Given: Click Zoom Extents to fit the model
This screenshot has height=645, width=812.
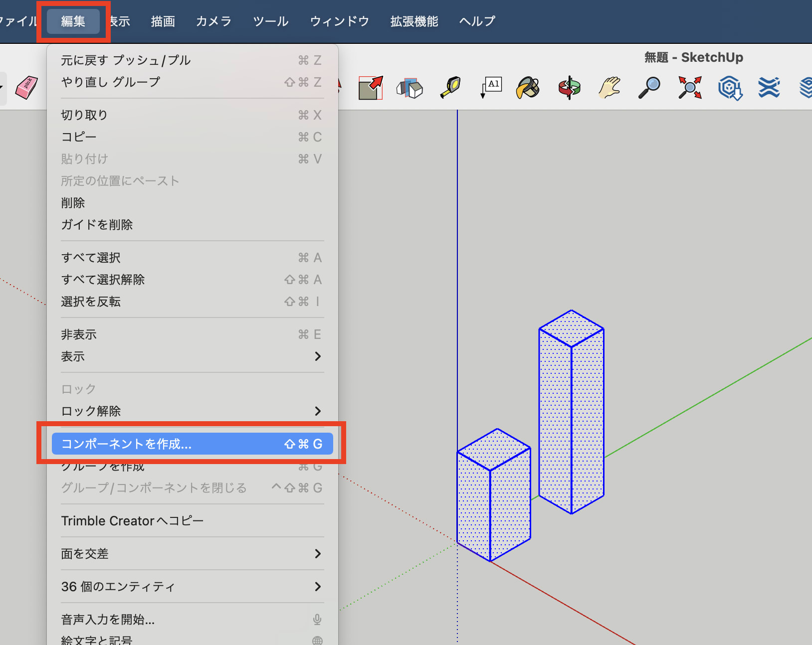Looking at the screenshot, I should point(689,88).
